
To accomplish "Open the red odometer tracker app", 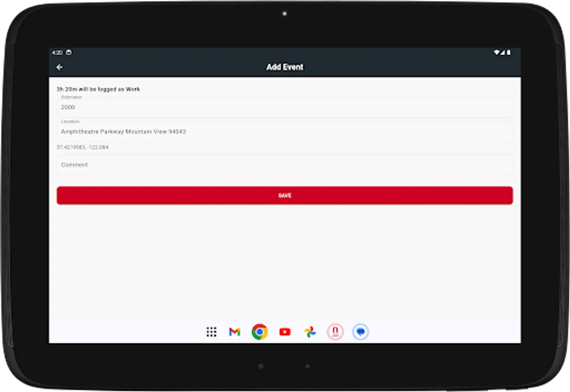I will click(x=335, y=332).
